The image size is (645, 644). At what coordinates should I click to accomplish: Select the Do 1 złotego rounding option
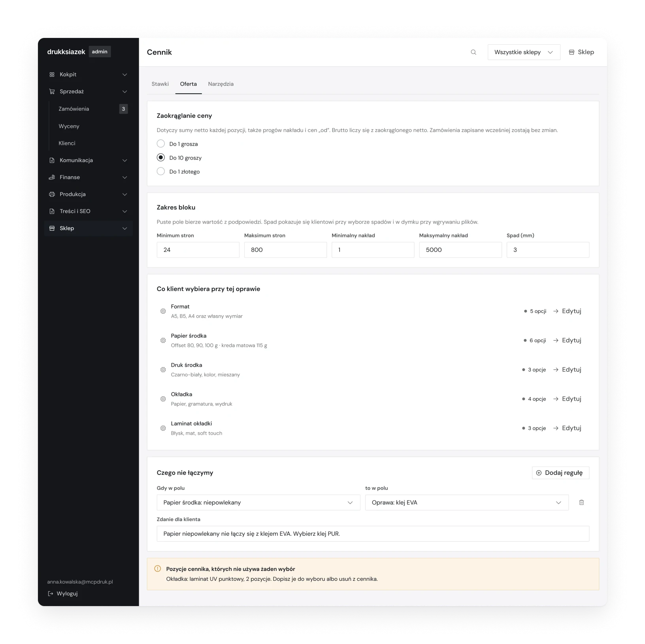[x=160, y=171]
